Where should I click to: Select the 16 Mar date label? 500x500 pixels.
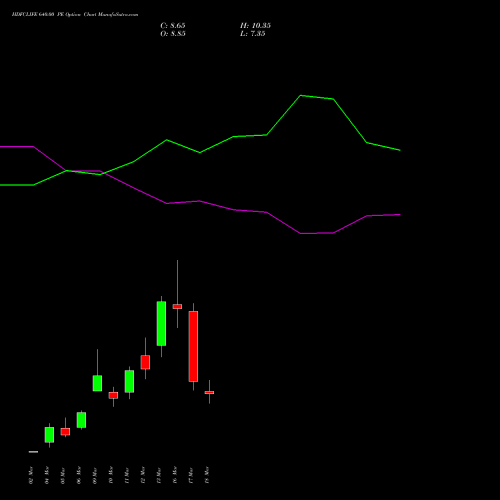(175, 475)
